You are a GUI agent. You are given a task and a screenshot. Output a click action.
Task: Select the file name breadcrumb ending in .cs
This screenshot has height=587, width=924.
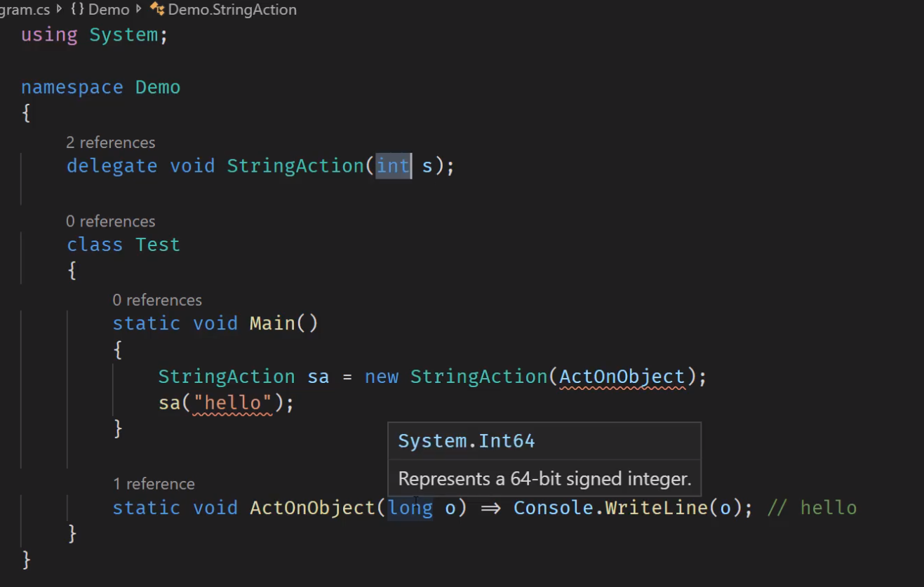point(25,10)
